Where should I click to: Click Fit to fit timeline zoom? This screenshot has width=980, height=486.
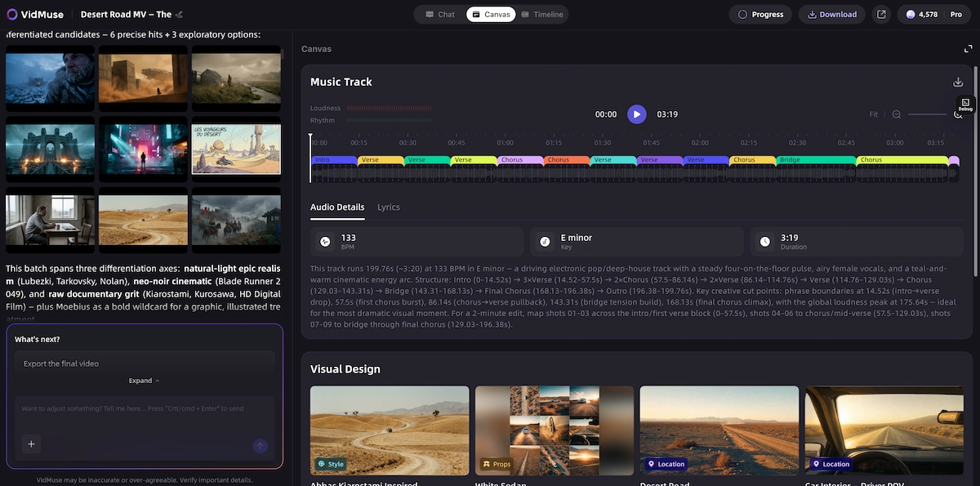point(874,114)
